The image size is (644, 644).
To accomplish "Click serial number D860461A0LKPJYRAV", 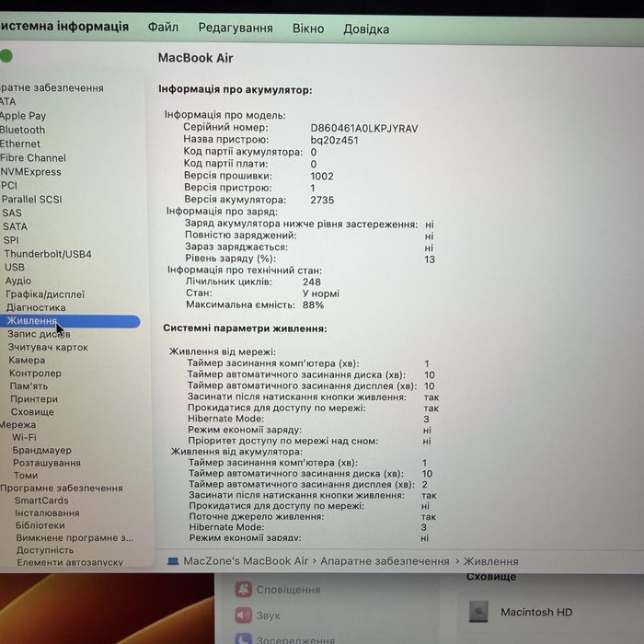I will [x=364, y=129].
